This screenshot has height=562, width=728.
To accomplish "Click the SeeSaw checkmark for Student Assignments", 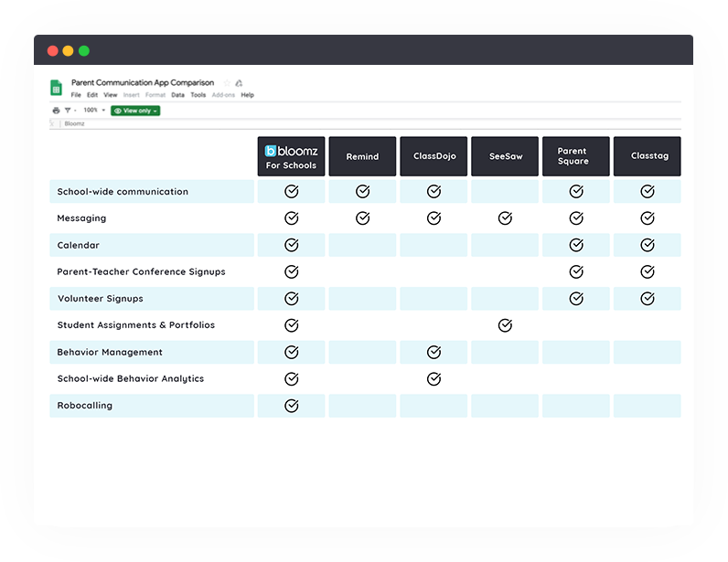I will click(x=505, y=325).
